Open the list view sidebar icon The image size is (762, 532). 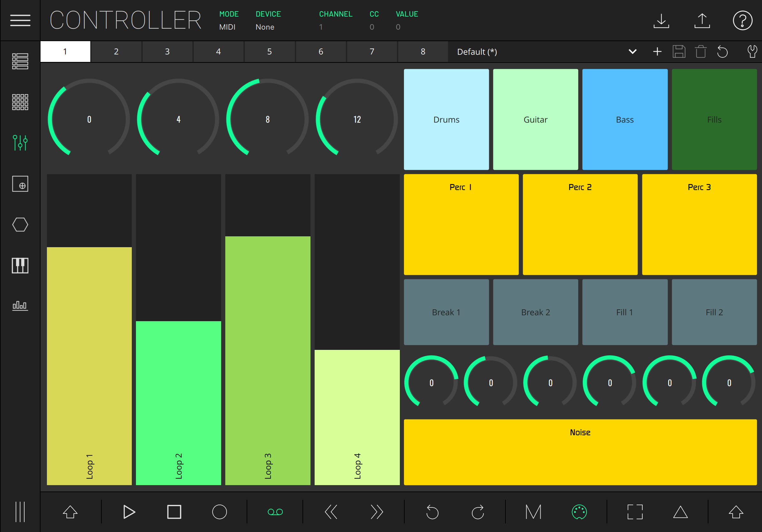[x=20, y=61]
